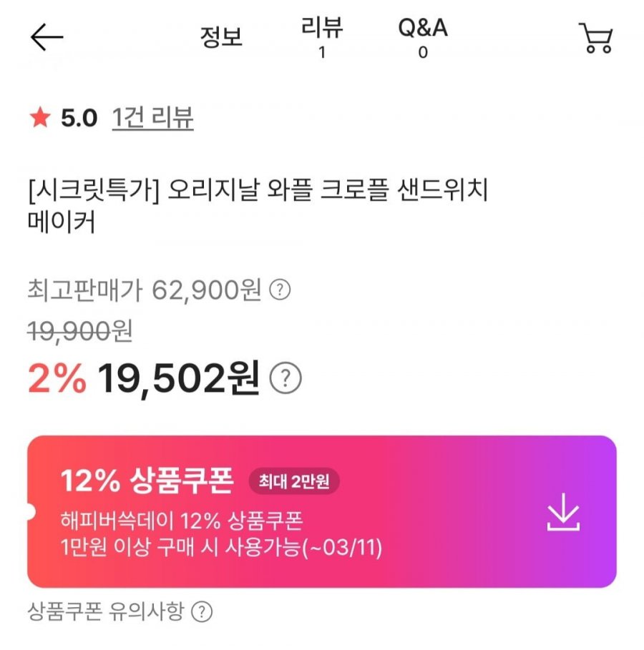Open the 1건 리뷰 link
Screen dimensions: 644x650
click(153, 119)
